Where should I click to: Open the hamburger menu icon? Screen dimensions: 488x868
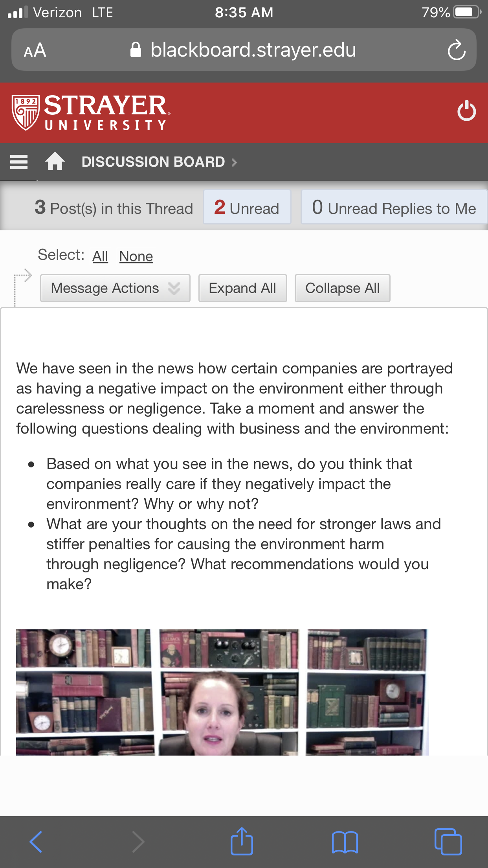point(19,162)
